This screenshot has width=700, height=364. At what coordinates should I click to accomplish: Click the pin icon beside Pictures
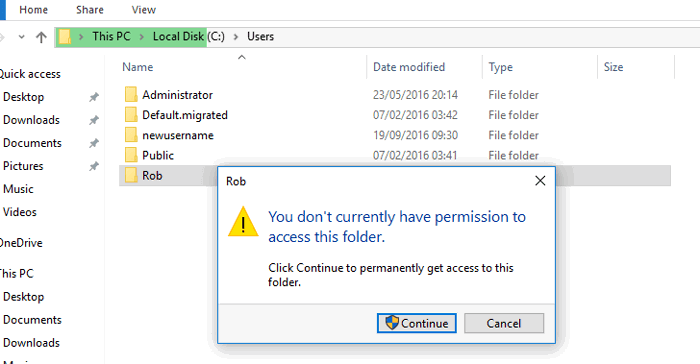(93, 166)
